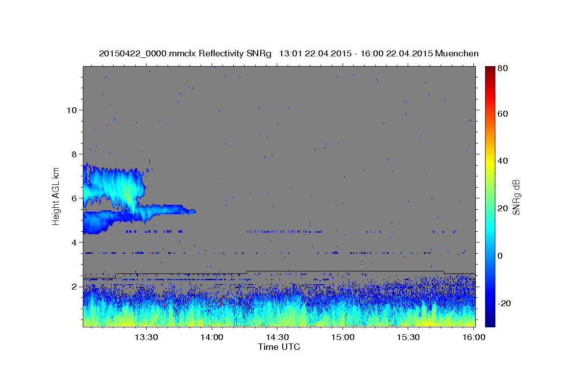Click the 15:00 time tick label
The image size is (588, 392).
point(343,338)
